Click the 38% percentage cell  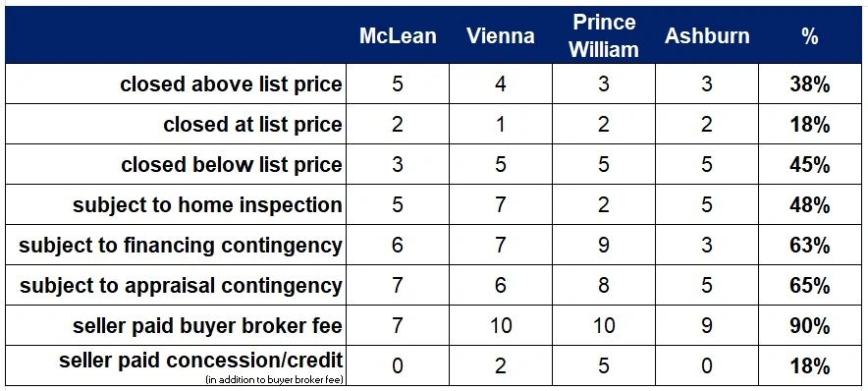tap(810, 84)
